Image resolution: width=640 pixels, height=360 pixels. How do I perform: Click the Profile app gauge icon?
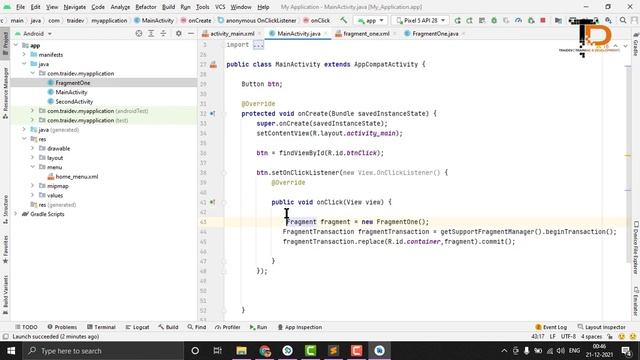tap(518, 20)
